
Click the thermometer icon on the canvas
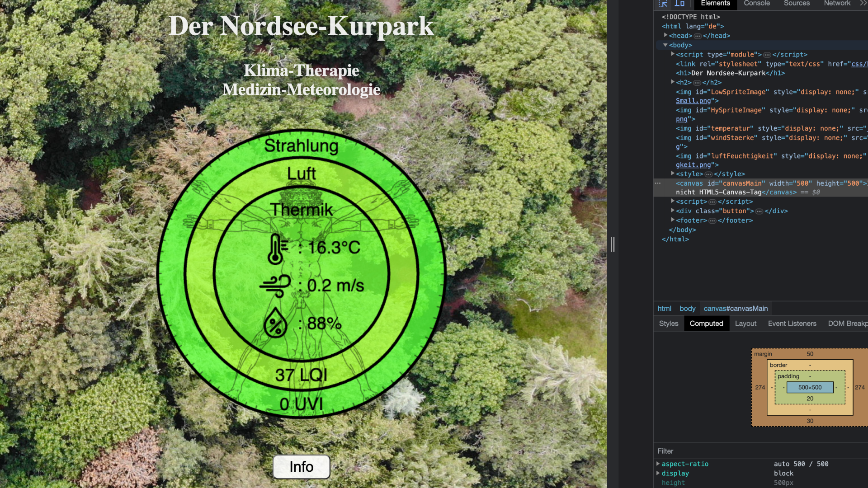click(277, 249)
